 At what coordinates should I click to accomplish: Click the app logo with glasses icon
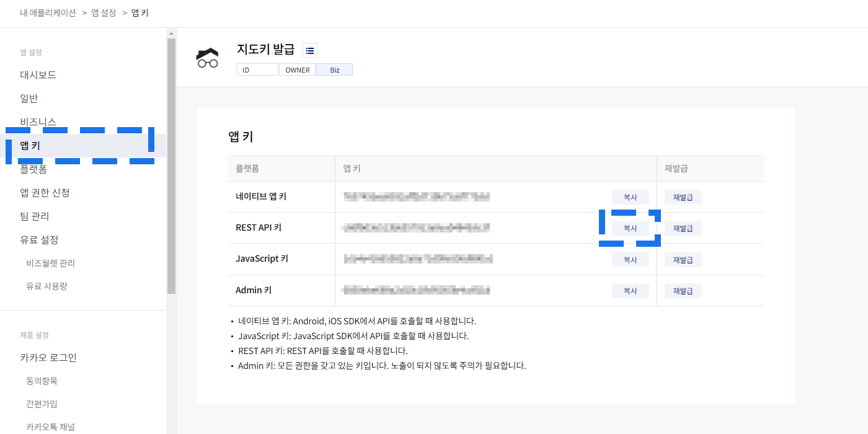207,58
